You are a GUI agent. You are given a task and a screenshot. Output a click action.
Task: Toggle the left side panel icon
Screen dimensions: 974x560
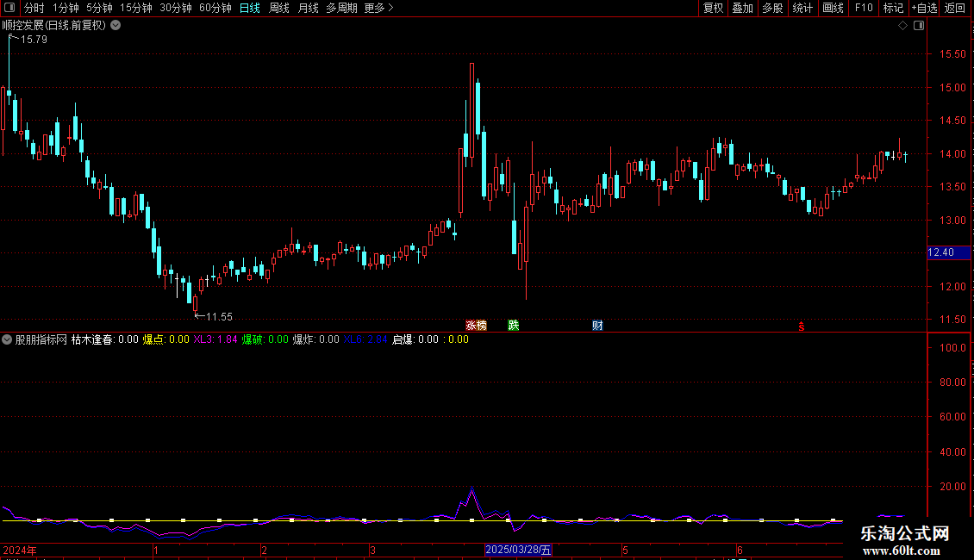(9, 8)
